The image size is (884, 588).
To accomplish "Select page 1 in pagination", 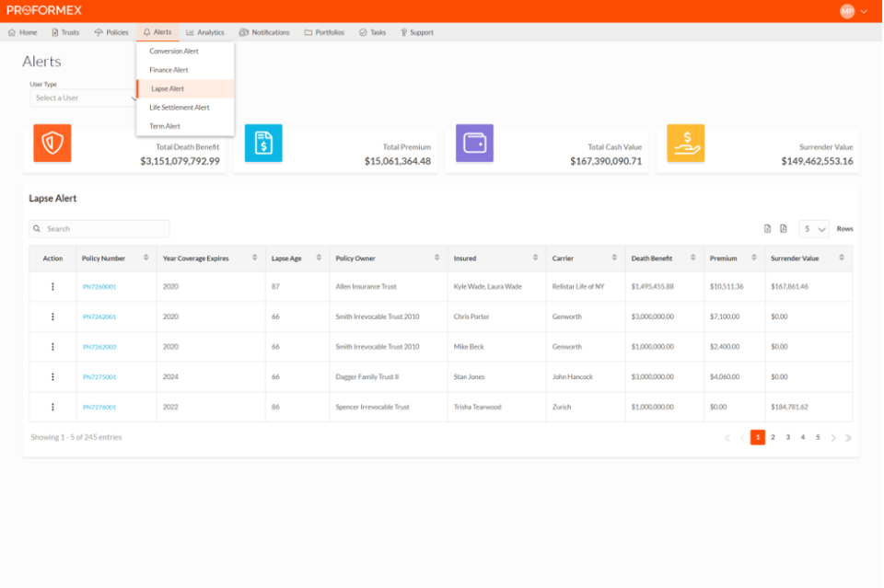I will coord(758,438).
